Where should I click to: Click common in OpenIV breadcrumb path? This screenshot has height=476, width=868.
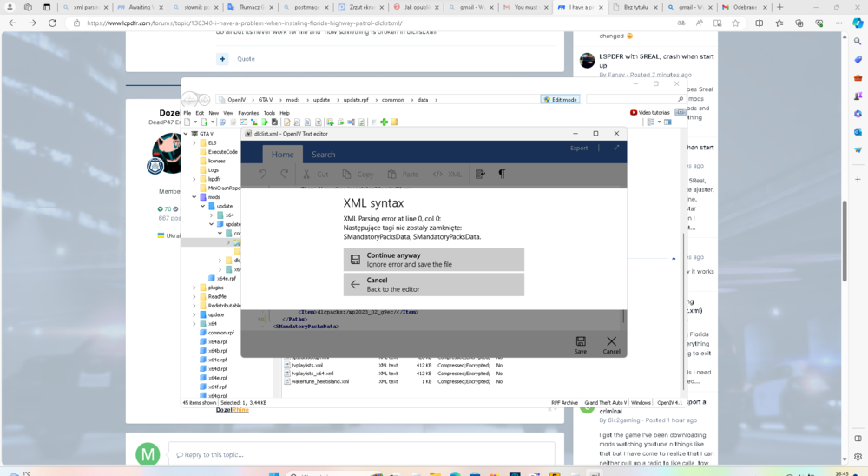tap(392, 100)
